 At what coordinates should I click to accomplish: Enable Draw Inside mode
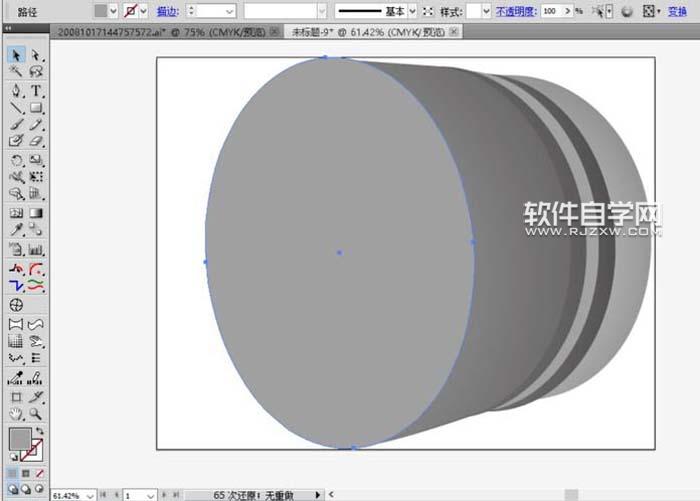[x=39, y=489]
